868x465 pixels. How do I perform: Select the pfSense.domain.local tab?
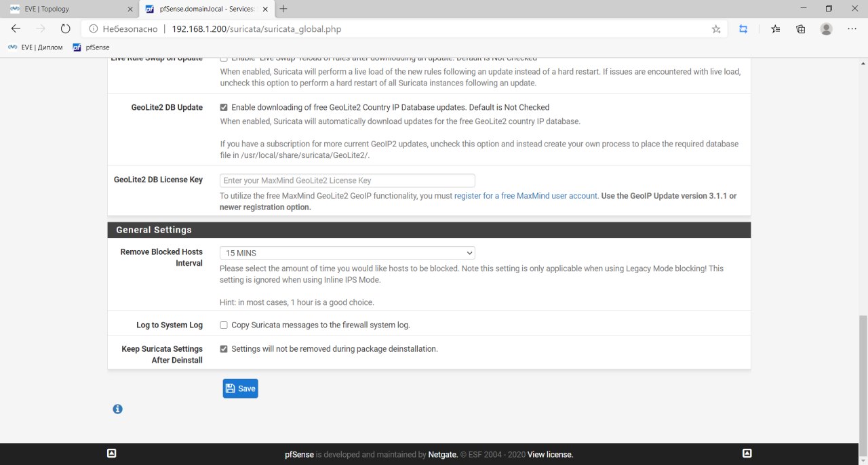click(206, 9)
